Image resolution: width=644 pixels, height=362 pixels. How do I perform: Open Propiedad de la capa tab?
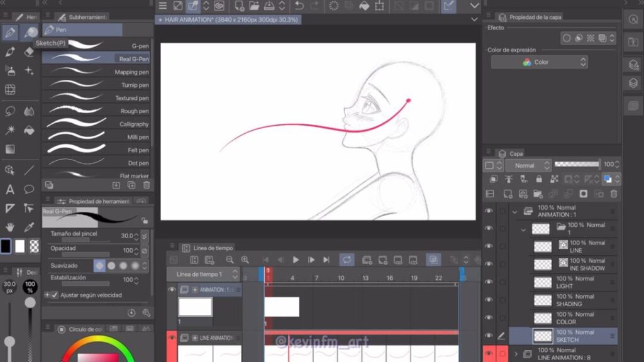coord(530,17)
